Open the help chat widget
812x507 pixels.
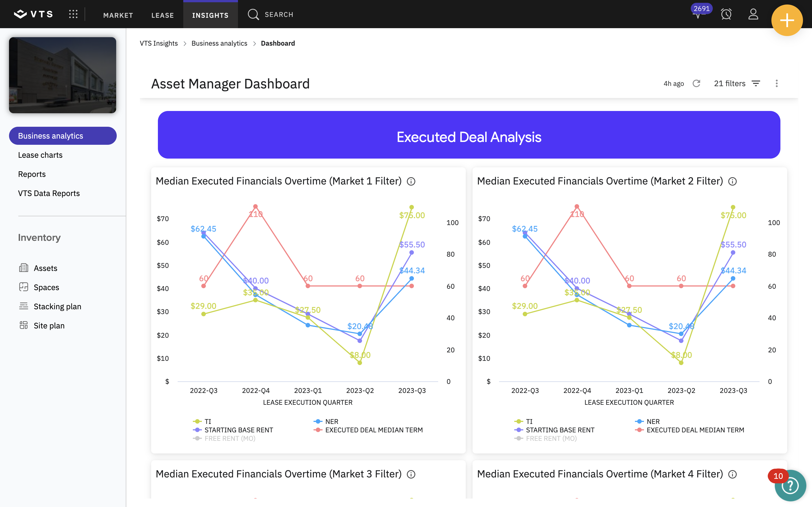pyautogui.click(x=790, y=485)
